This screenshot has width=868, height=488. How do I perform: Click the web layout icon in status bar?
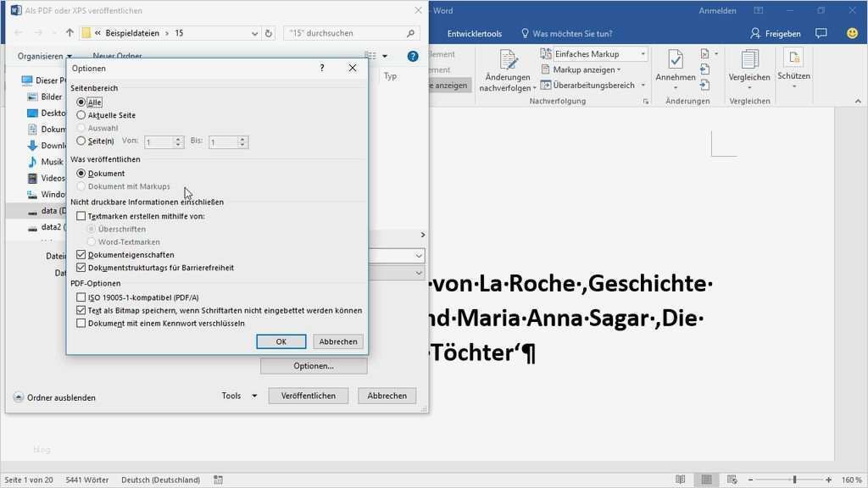(x=732, y=480)
